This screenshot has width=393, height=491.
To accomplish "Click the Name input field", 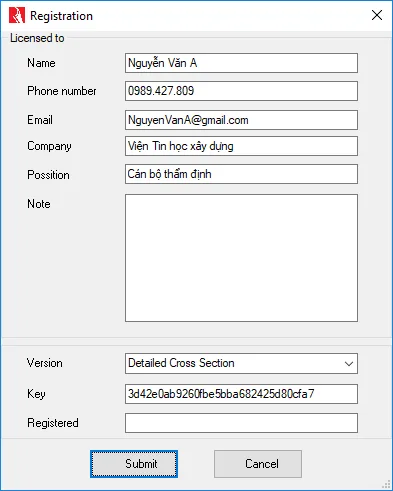I will click(241, 63).
